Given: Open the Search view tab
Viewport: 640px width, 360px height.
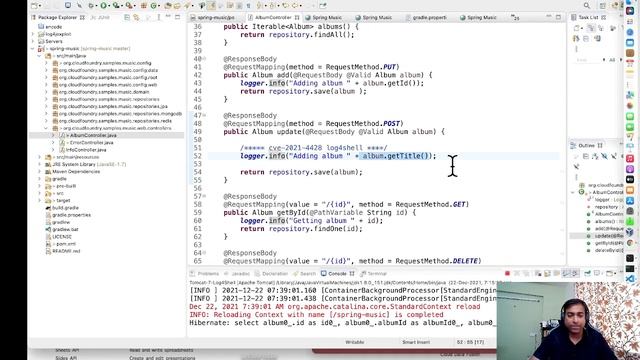Looking at the screenshot, I should (x=304, y=273).
